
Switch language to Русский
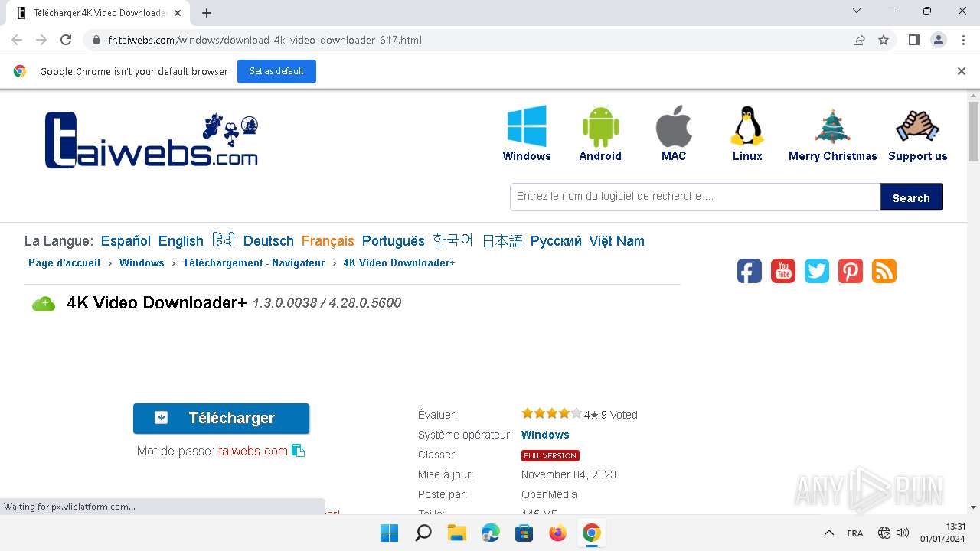click(556, 241)
